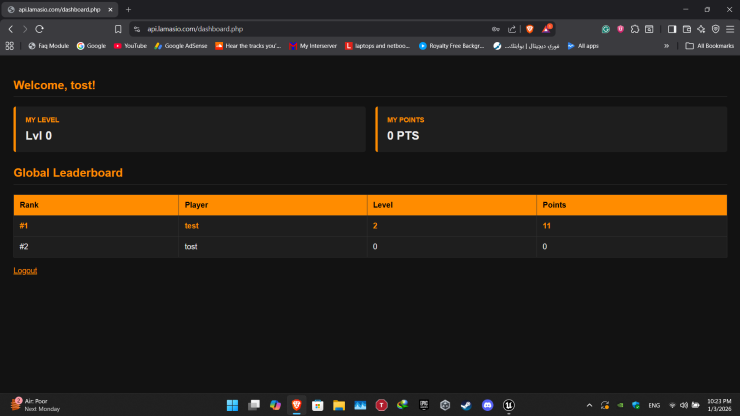
Task: Open File Explorer from the taskbar
Action: (339, 405)
